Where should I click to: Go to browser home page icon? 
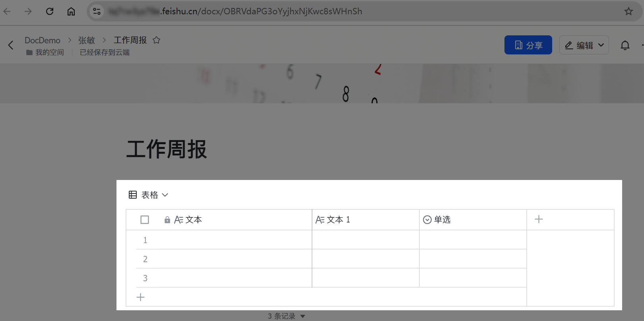[x=71, y=12]
